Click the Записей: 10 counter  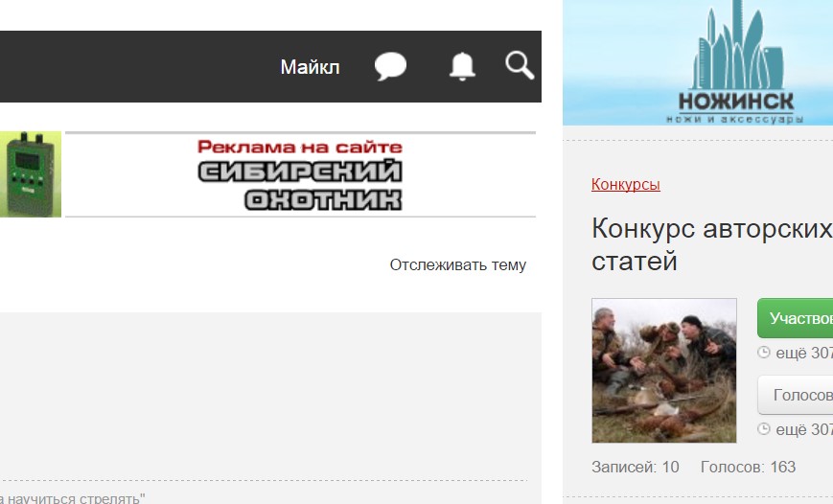pos(635,467)
